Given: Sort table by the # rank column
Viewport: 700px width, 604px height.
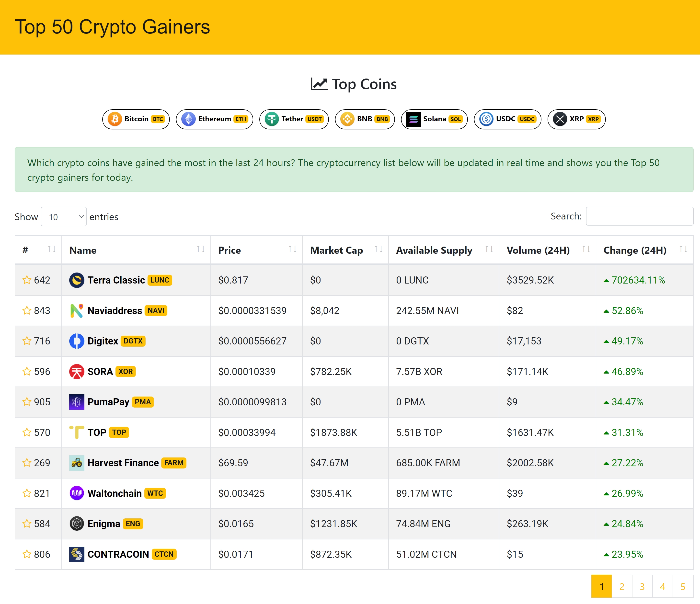Looking at the screenshot, I should click(38, 250).
